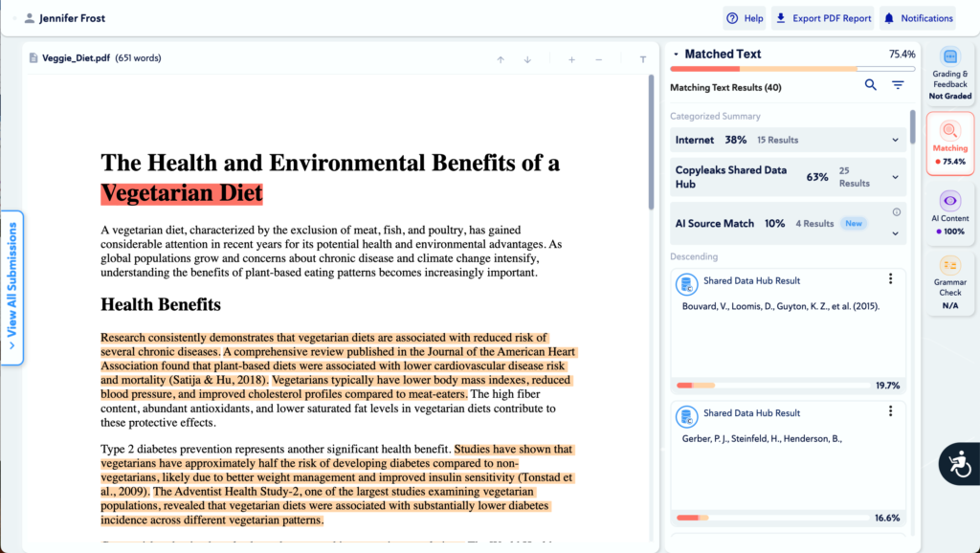Open View All Submissions side panel
This screenshot has width=980, height=553.
[x=12, y=286]
